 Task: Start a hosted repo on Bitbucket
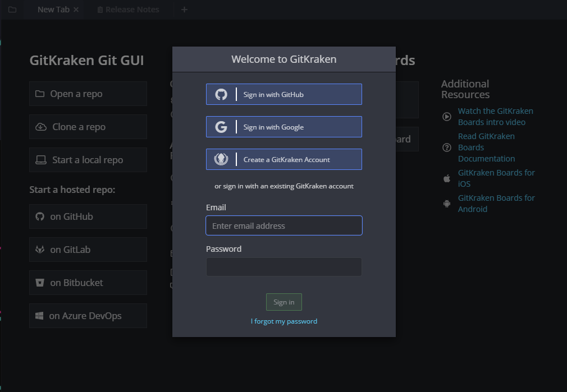point(88,283)
